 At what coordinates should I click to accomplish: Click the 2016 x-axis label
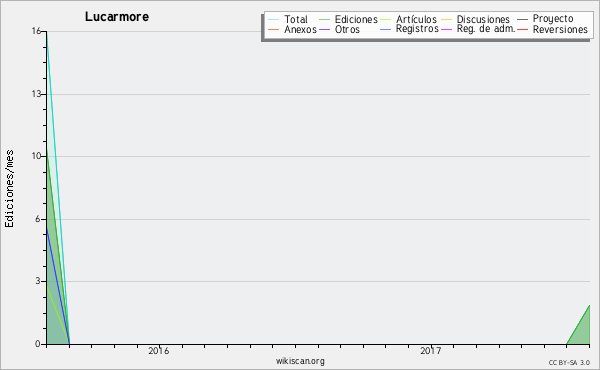158,351
